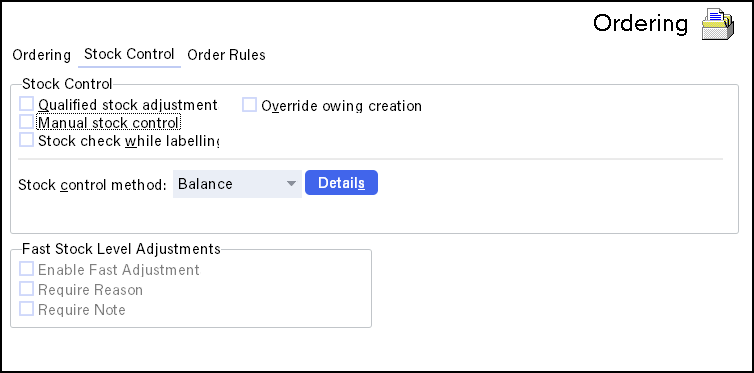Switch to the Ordering tab
This screenshot has height=373, width=754.
point(41,55)
